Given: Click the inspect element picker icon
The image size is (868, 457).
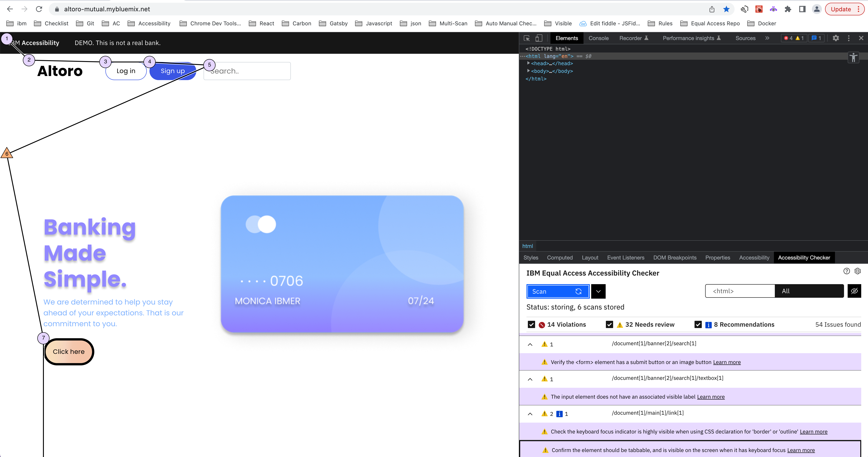Looking at the screenshot, I should pyautogui.click(x=527, y=38).
